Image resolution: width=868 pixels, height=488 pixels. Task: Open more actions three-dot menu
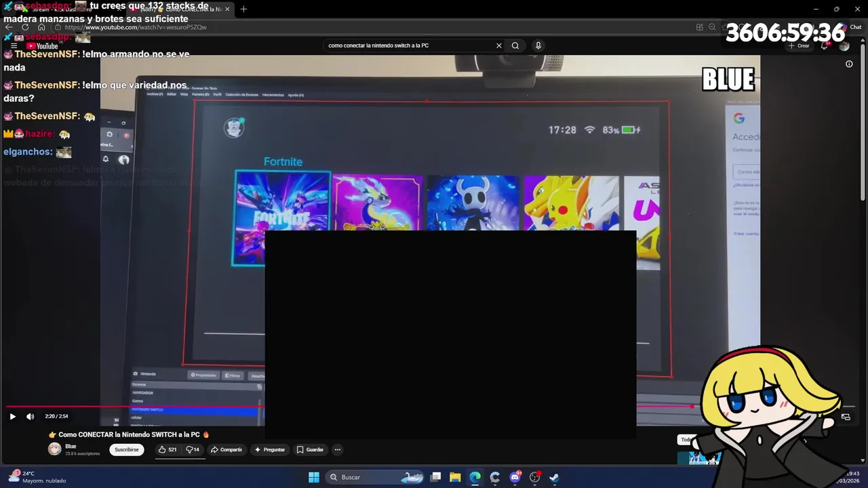point(337,449)
